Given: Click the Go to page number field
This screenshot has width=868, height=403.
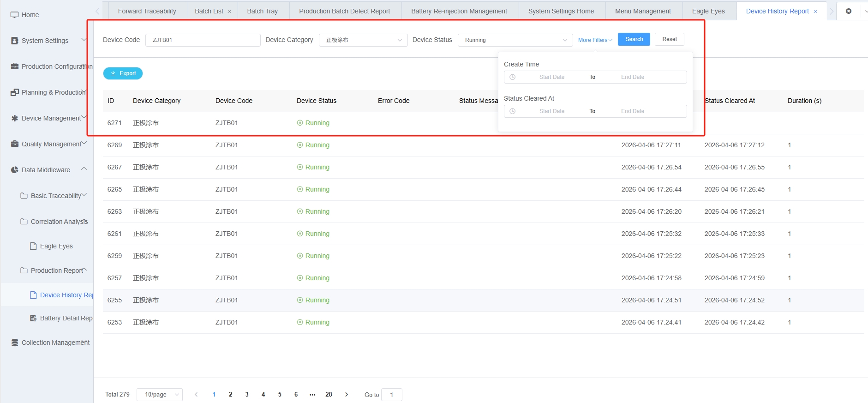Looking at the screenshot, I should coord(392,395).
